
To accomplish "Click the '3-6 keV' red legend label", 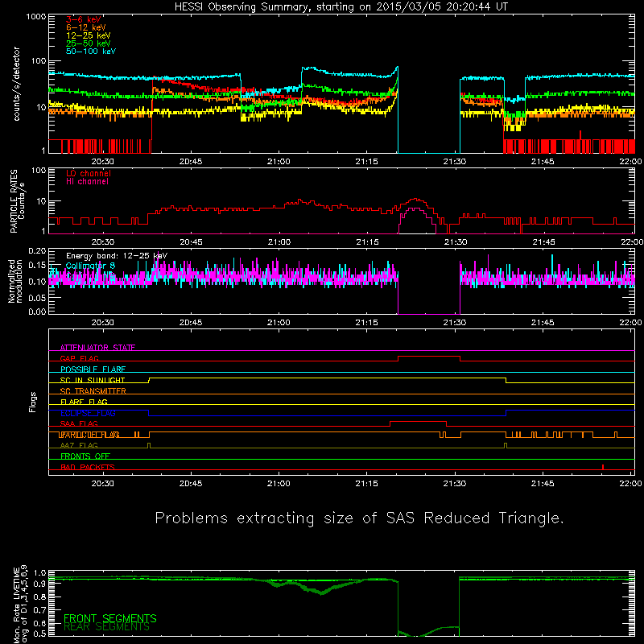I will pos(84,19).
